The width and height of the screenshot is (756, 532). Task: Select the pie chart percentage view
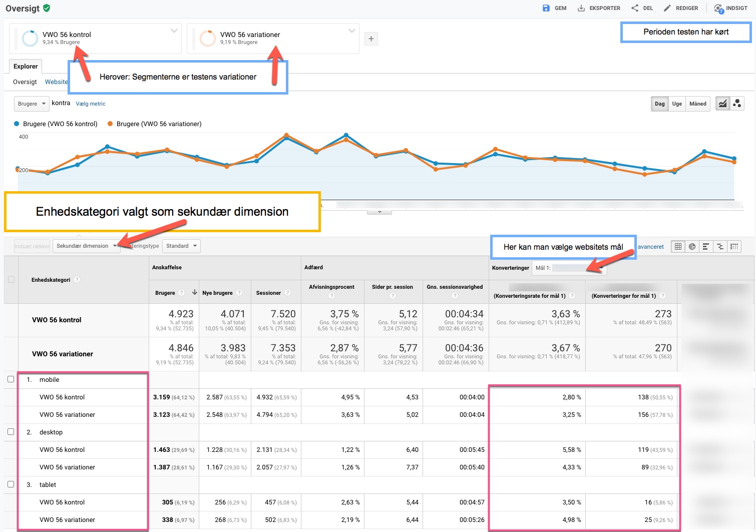pos(692,246)
